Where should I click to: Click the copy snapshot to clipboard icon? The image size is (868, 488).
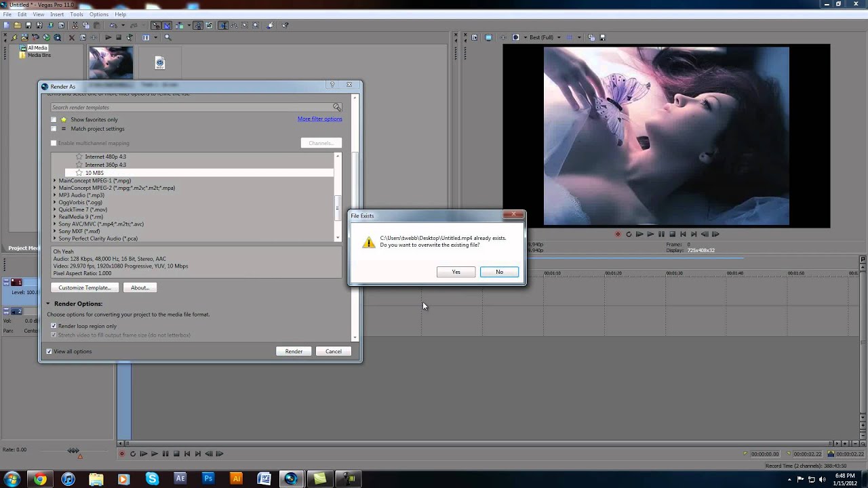tap(591, 37)
